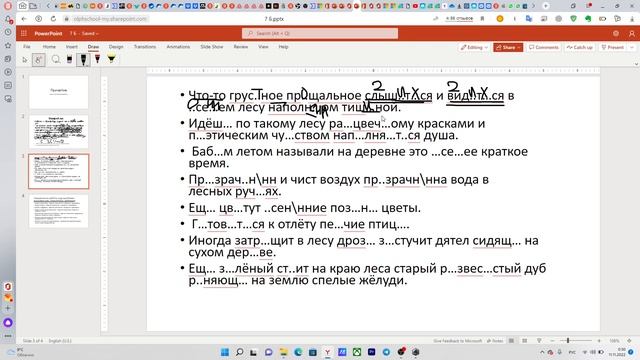
Task: Open Windows Start menu
Action: [225, 352]
